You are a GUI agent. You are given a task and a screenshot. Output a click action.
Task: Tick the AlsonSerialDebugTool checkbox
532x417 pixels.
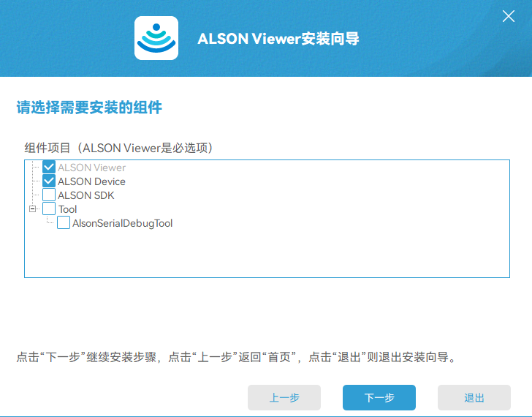point(64,223)
